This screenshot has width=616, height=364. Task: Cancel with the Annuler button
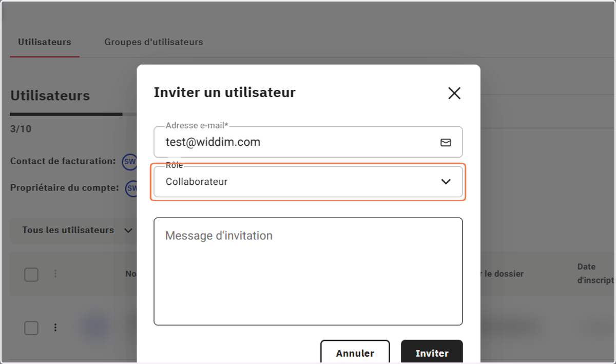pyautogui.click(x=355, y=353)
